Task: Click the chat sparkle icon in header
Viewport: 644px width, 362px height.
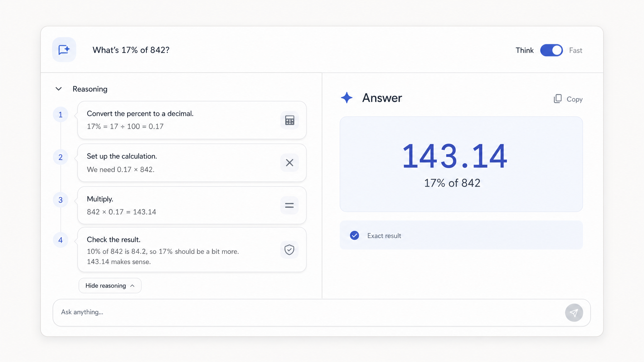Action: 64,50
